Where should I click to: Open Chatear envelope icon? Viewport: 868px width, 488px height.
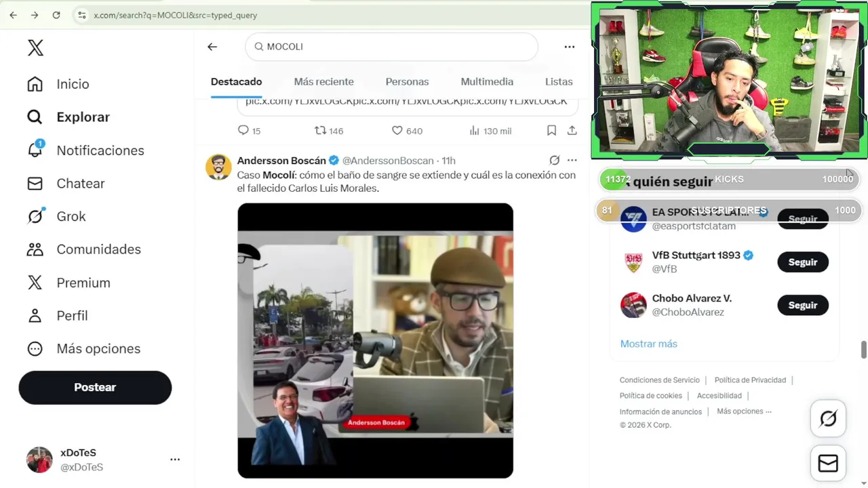tap(35, 184)
